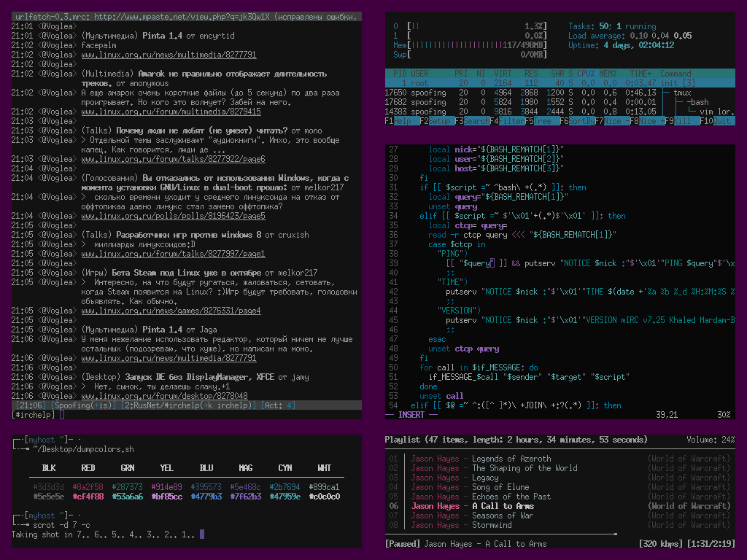This screenshot has height=560, width=747.
Task: Click the #bf85cc bright yellow-column value
Action: [167, 496]
